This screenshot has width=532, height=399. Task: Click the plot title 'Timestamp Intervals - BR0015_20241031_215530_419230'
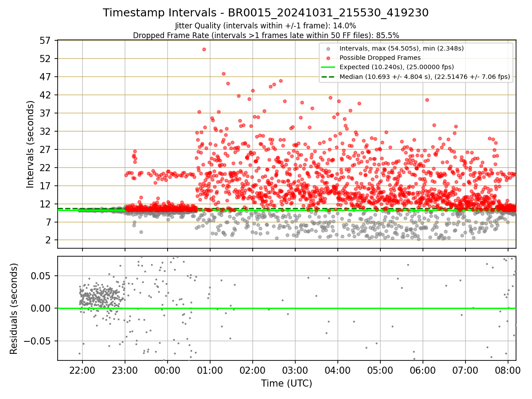tap(266, 13)
